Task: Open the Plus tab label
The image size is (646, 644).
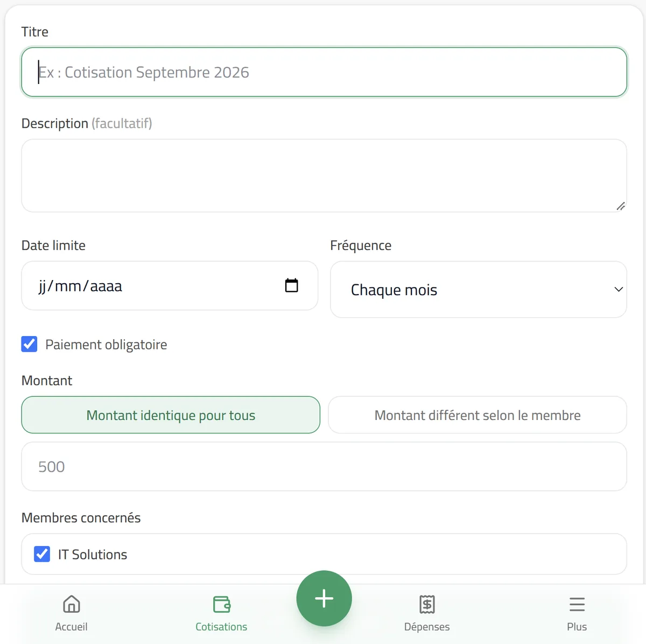Action: tap(577, 627)
